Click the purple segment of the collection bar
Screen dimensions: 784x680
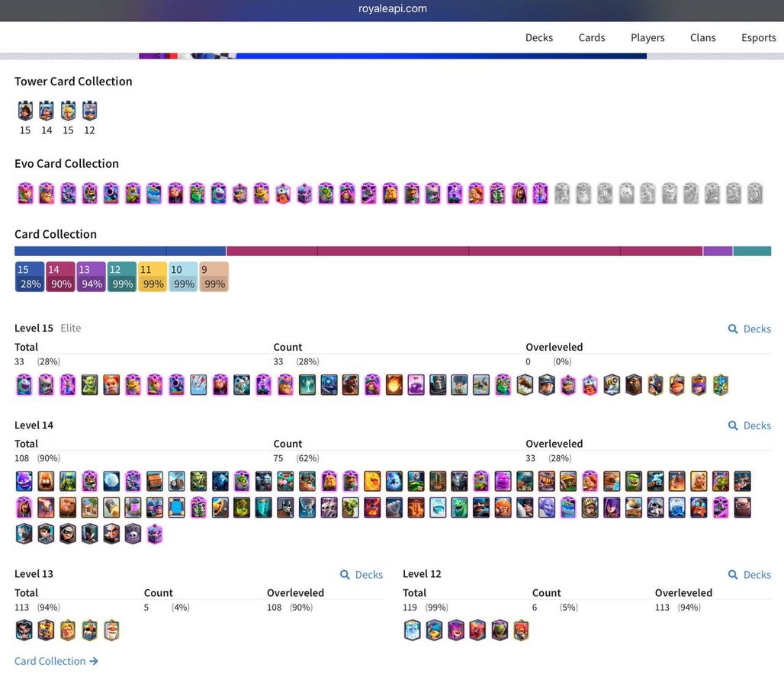718,251
